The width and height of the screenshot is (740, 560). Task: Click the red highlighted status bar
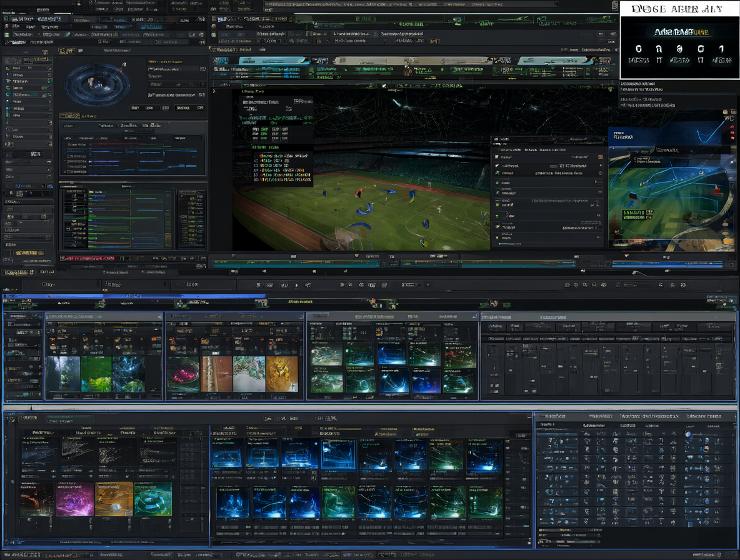coord(87,259)
